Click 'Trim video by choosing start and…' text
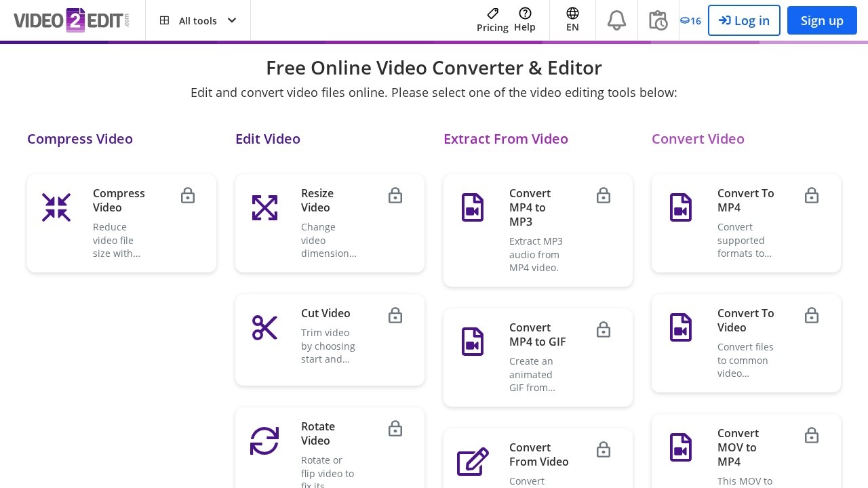Screen dimensions: 868x488 (x=328, y=346)
